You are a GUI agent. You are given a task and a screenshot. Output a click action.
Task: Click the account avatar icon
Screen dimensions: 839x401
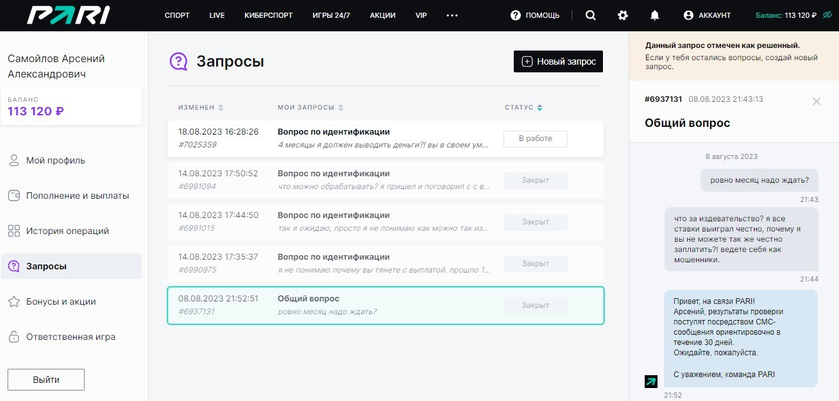[x=688, y=16]
